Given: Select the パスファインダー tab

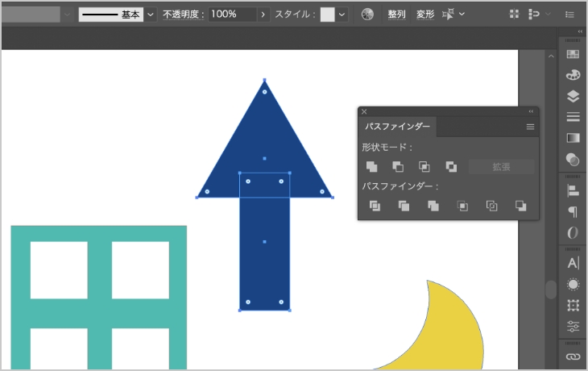Looking at the screenshot, I should coord(397,127).
